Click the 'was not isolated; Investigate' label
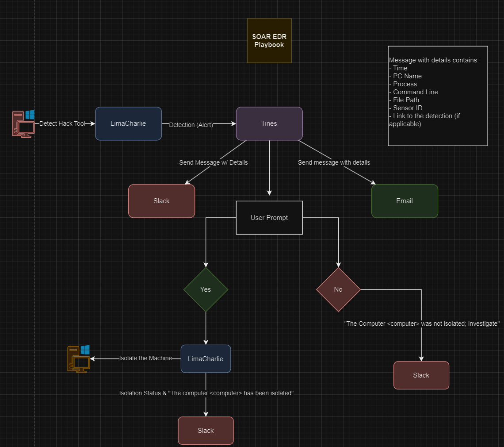Screen dimensions: 504x447 (422, 324)
